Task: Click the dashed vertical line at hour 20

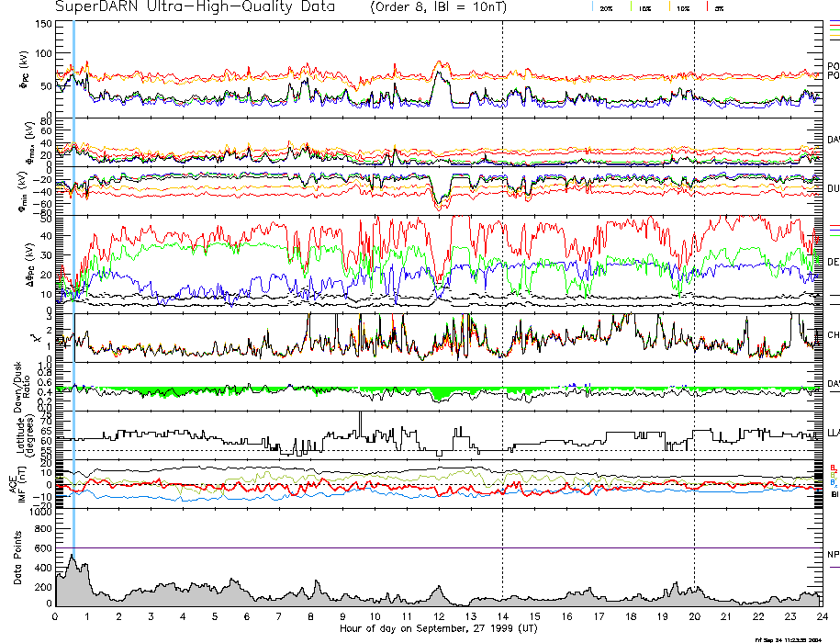Action: pyautogui.click(x=695, y=276)
